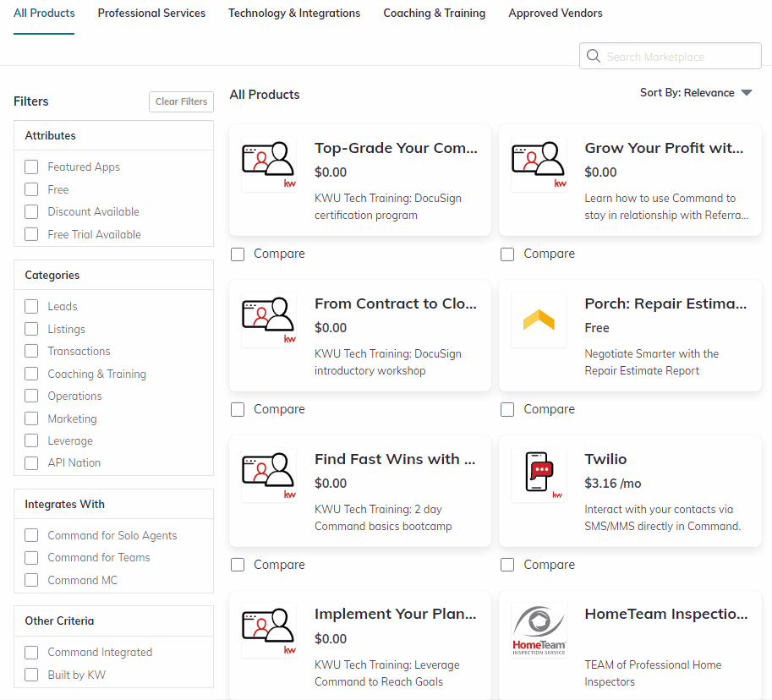Click 'KWU Tech Training: DocuSign certification program'
772x700 pixels.
pyautogui.click(x=388, y=207)
